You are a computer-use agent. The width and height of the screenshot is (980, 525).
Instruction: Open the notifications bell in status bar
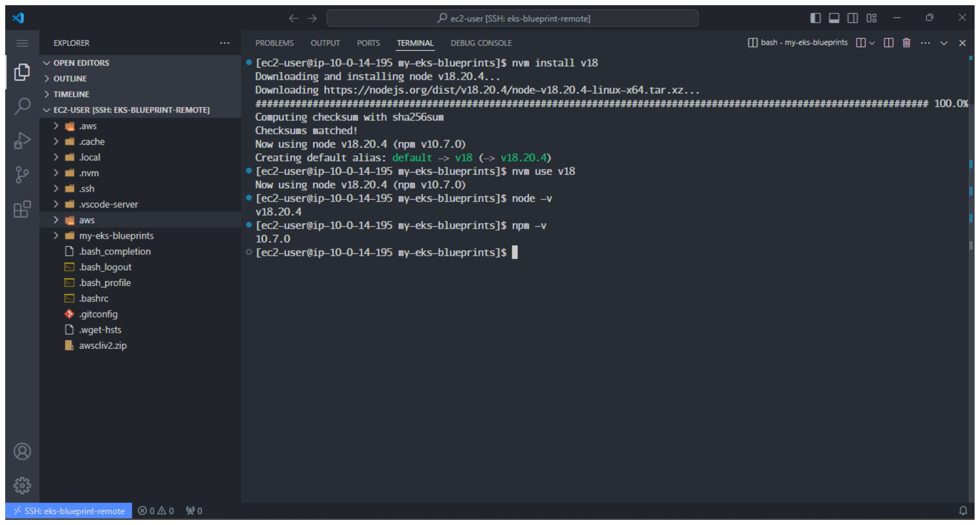(x=963, y=511)
